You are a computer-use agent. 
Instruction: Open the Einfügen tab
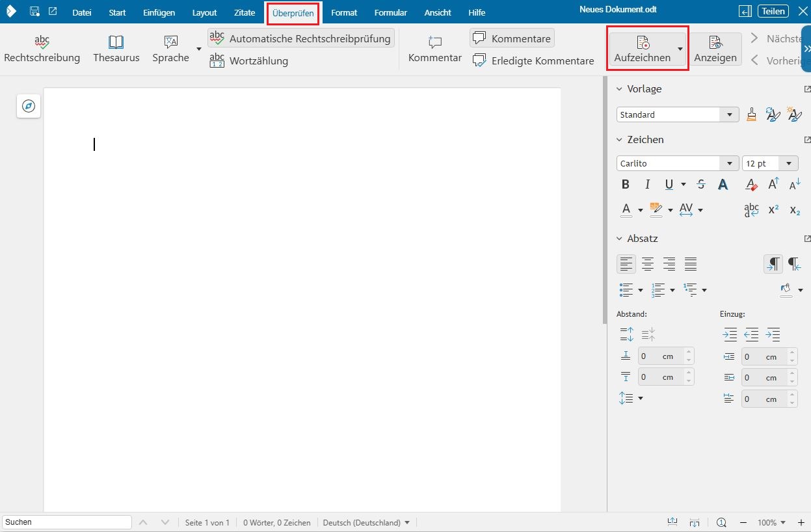point(159,13)
